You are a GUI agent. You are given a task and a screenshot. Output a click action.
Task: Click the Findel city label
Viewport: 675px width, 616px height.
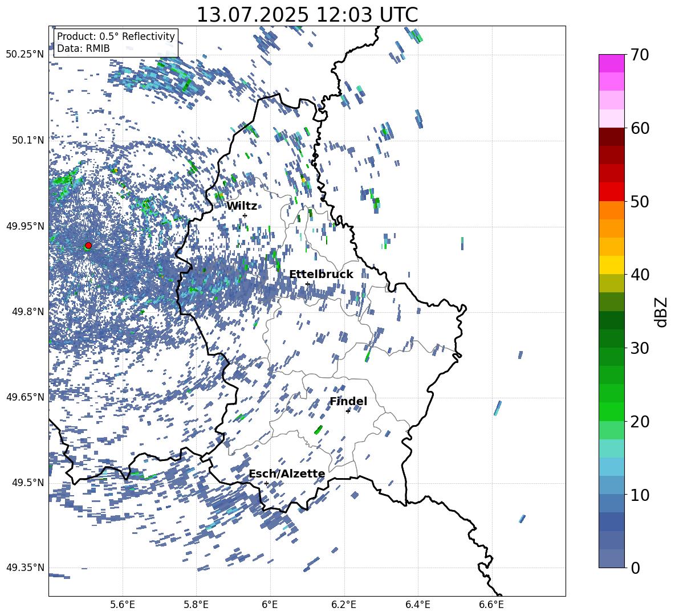348,401
